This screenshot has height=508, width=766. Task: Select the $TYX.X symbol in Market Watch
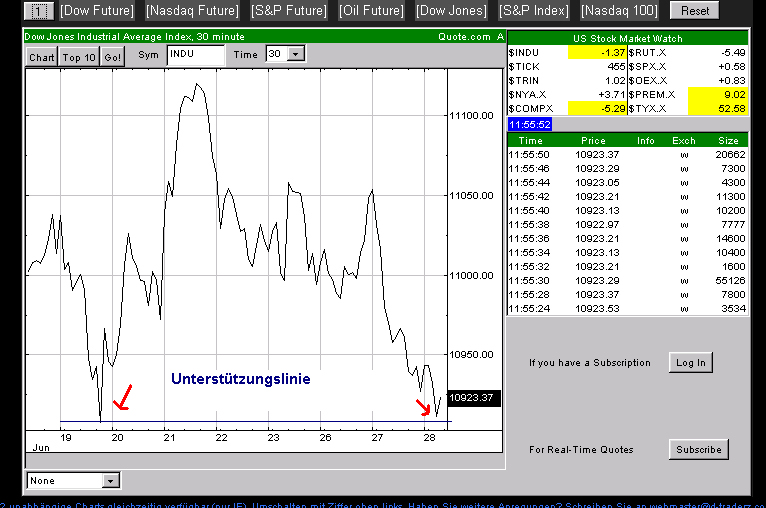[647, 108]
